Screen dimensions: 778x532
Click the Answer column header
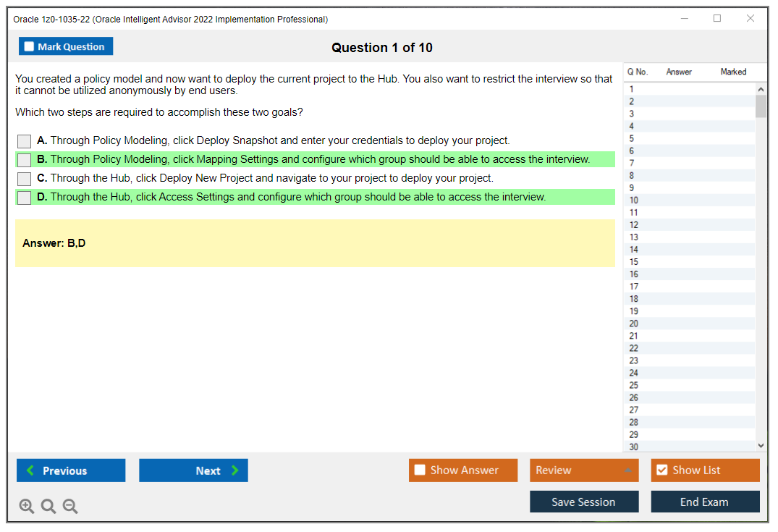point(679,72)
